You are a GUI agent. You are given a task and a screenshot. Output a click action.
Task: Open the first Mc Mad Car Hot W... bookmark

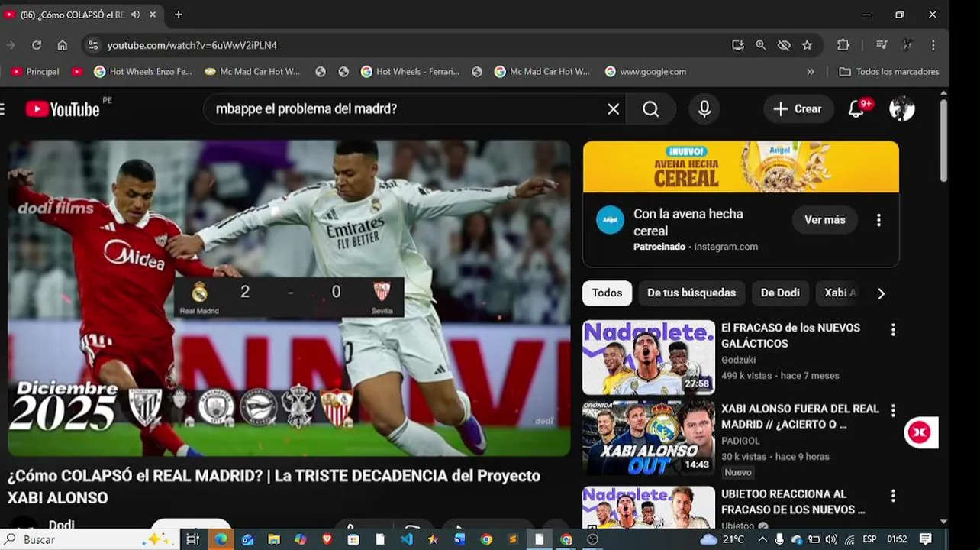pyautogui.click(x=253, y=72)
